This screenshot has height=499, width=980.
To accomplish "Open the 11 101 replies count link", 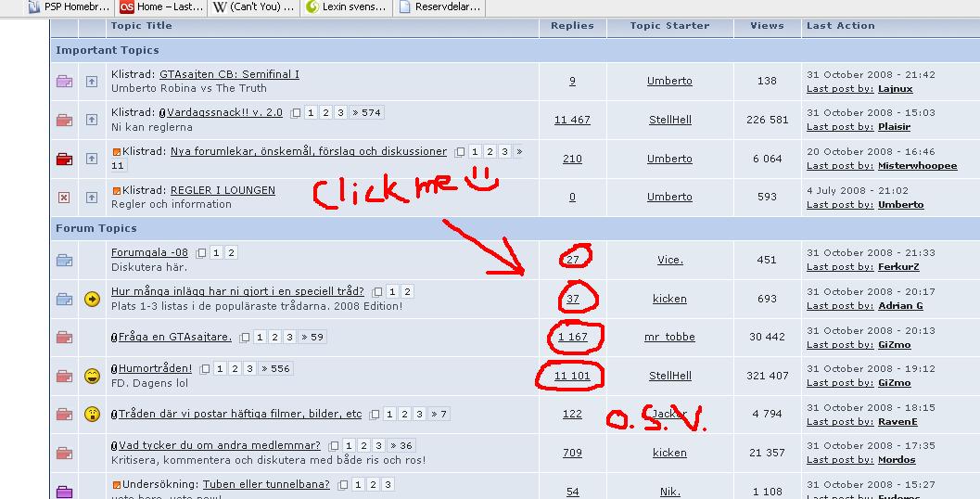I will [572, 376].
